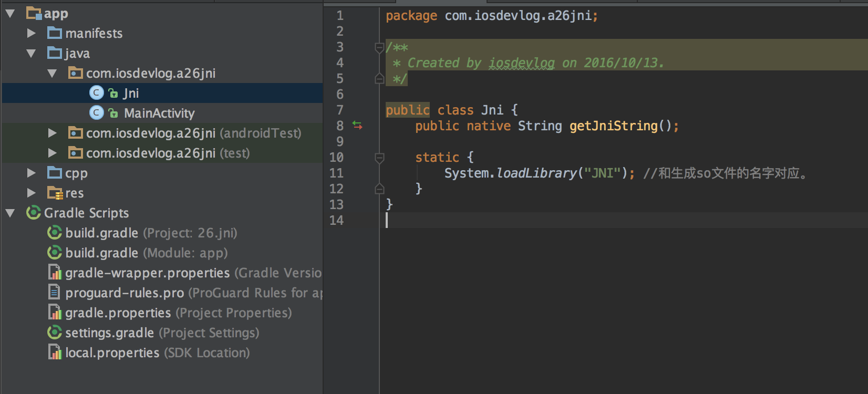Click the MainActivity class icon
Viewport: 868px width, 394px height.
[97, 113]
